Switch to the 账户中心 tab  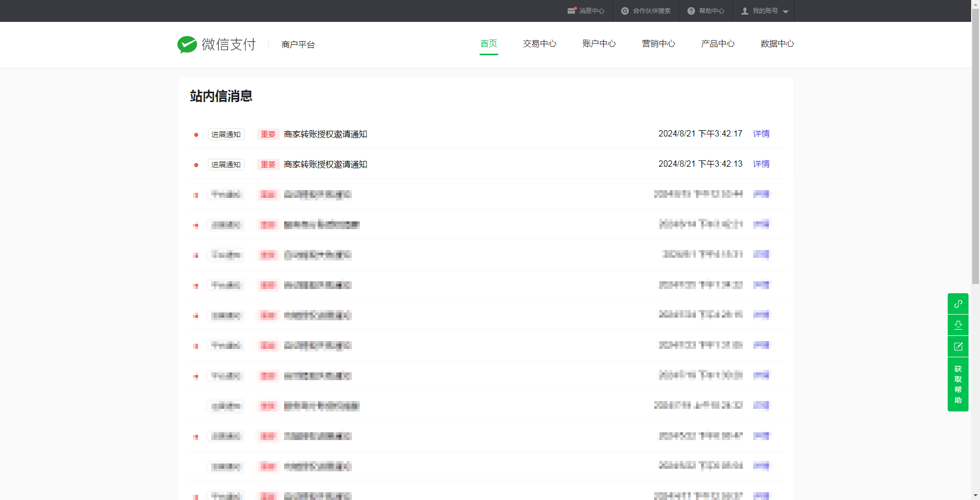[599, 44]
